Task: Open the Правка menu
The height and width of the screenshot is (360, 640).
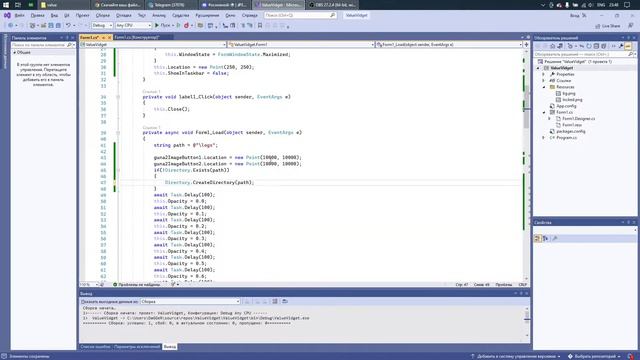Action: point(37,15)
